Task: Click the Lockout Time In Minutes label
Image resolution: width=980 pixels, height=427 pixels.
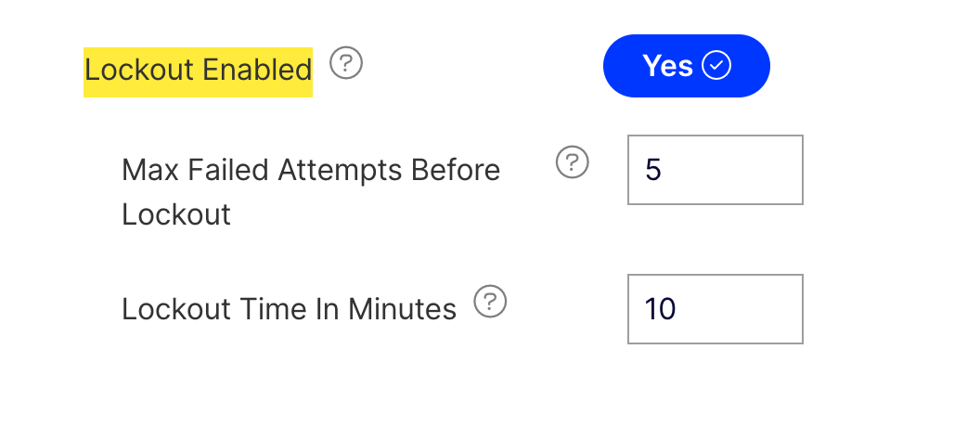Action: (289, 309)
